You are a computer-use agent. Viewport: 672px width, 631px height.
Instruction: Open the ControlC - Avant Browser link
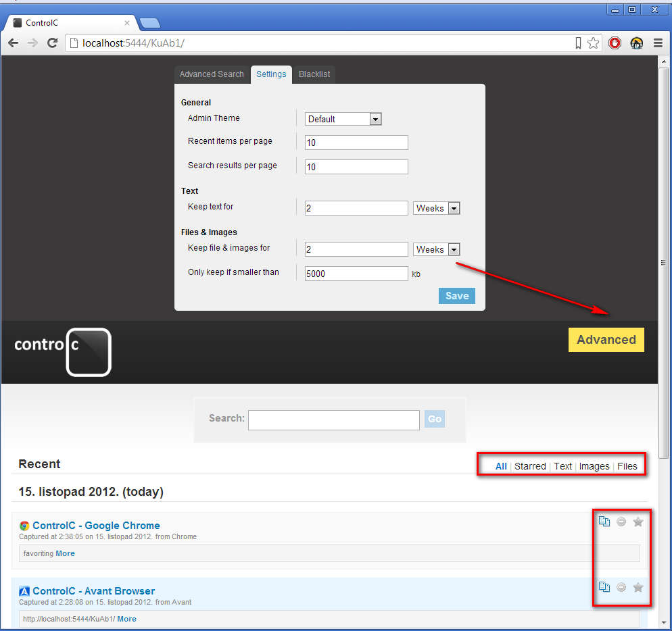(x=94, y=591)
